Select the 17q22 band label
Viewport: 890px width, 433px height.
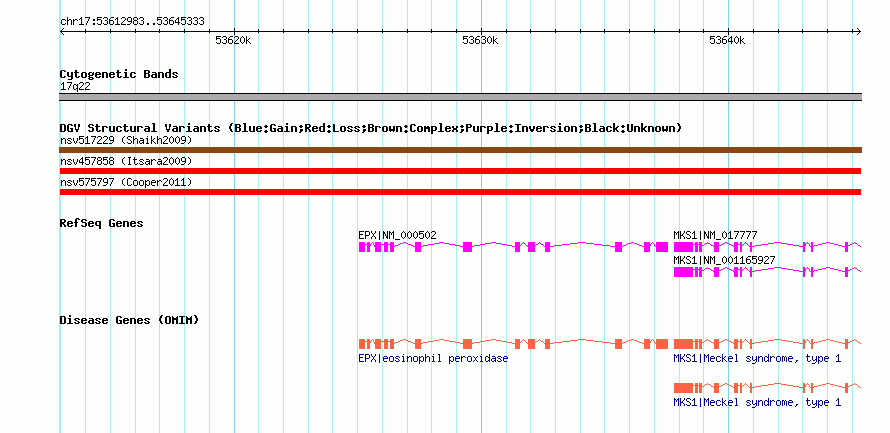coord(75,87)
